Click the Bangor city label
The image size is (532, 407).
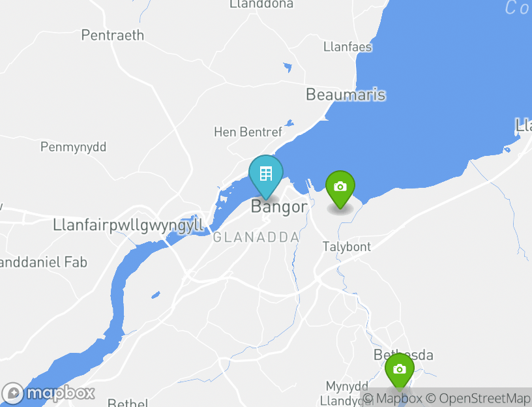coord(279,207)
